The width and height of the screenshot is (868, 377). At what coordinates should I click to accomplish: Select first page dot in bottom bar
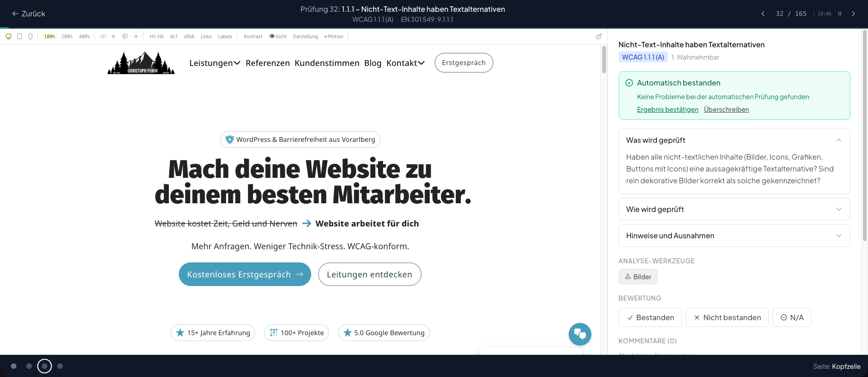(x=14, y=366)
